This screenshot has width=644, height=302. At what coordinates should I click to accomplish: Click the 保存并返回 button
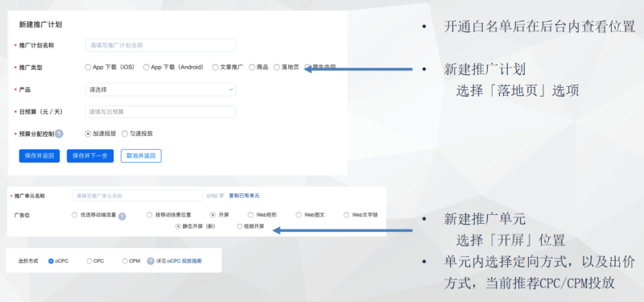pyautogui.click(x=39, y=156)
